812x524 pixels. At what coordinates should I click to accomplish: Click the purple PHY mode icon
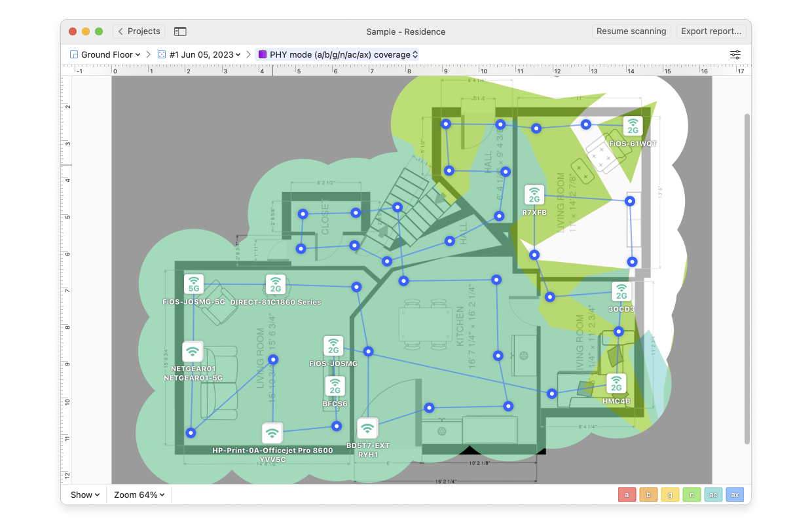tap(263, 55)
